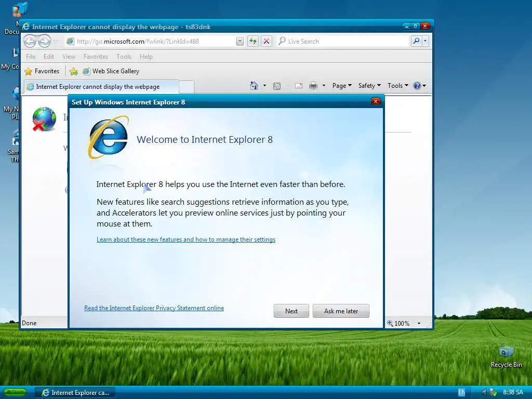532x399 pixels.
Task: Open the View menu
Action: [x=69, y=57]
